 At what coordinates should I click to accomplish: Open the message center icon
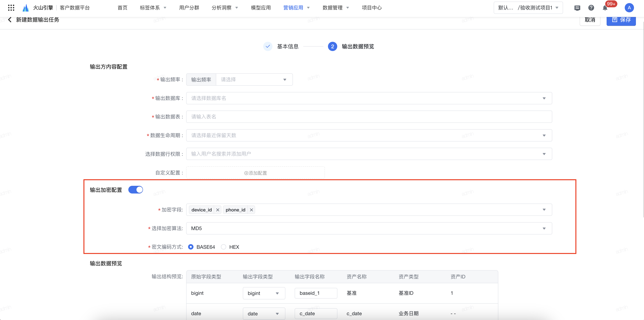tap(577, 8)
